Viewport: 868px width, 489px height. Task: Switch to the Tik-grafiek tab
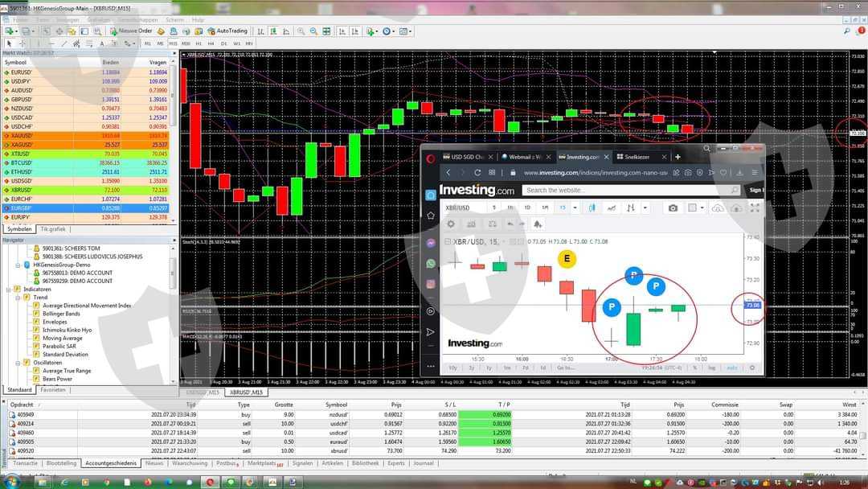click(53, 229)
